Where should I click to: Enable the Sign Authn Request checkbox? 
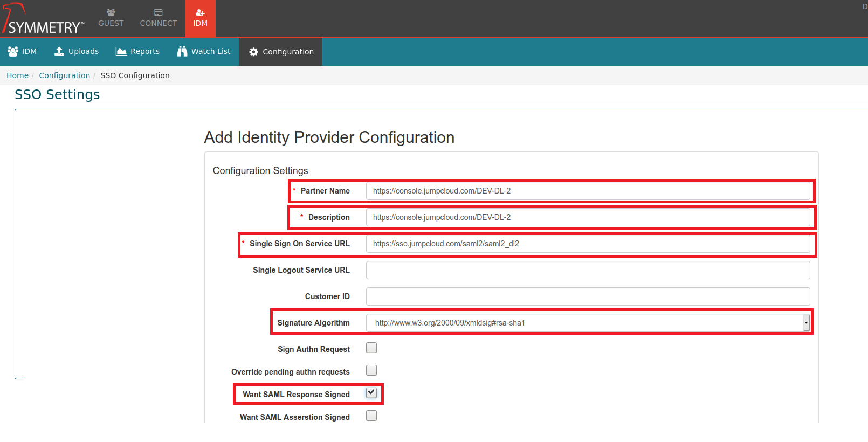point(371,348)
